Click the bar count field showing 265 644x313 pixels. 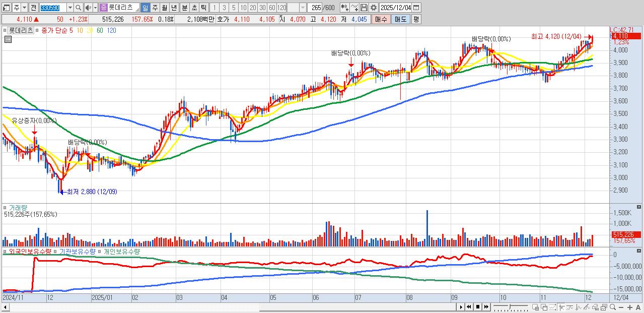(x=316, y=8)
